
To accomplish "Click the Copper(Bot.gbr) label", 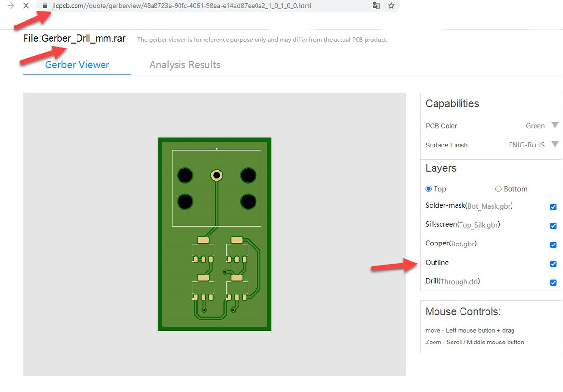I will click(451, 244).
